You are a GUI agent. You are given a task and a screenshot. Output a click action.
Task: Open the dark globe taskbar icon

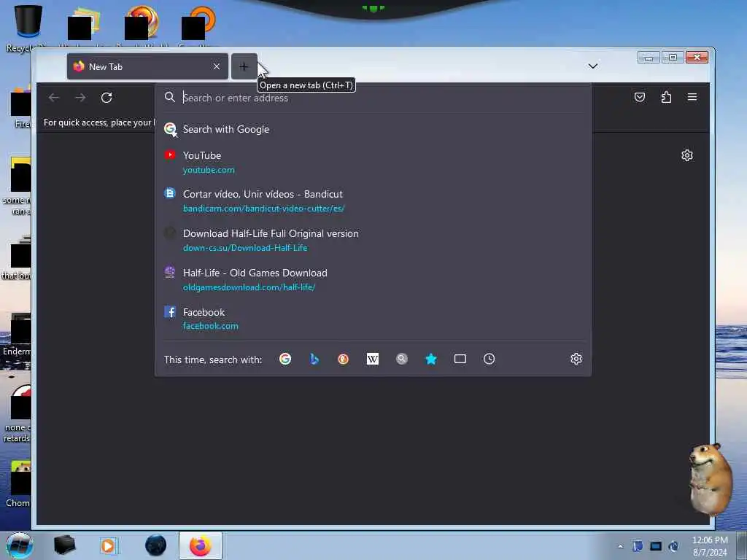[x=156, y=545]
